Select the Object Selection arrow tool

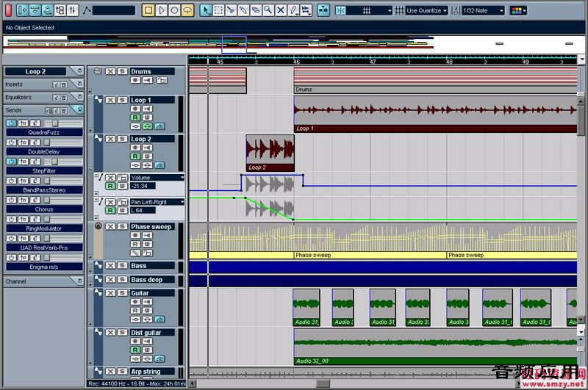[x=206, y=10]
